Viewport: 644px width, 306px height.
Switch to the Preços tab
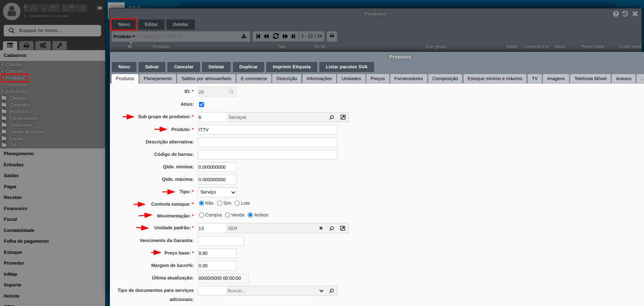[x=377, y=79]
